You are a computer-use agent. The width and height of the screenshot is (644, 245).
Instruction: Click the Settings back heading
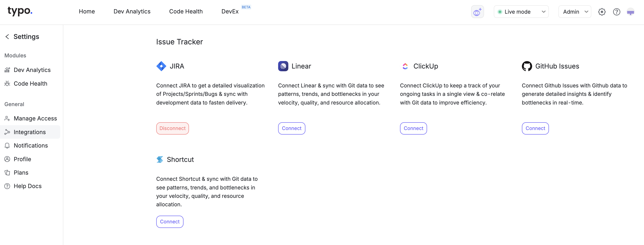pyautogui.click(x=26, y=36)
